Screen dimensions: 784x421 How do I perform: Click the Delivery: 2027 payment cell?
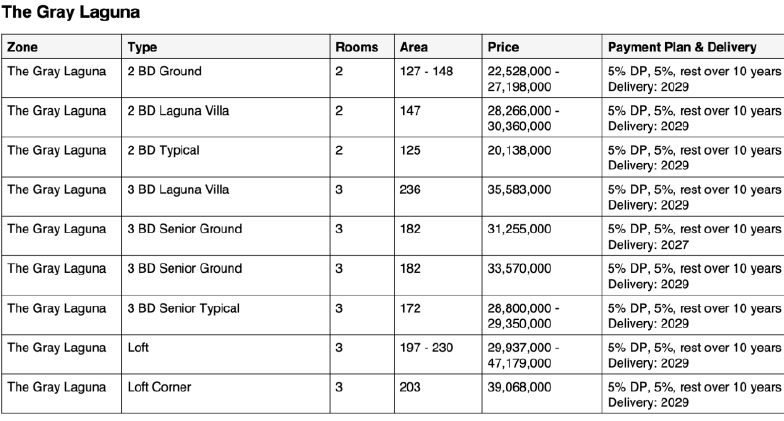[x=693, y=236]
